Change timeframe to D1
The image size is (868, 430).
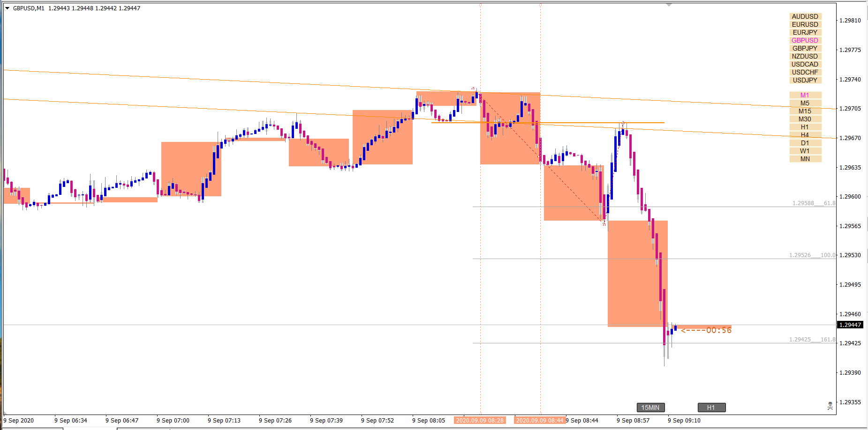tap(805, 143)
